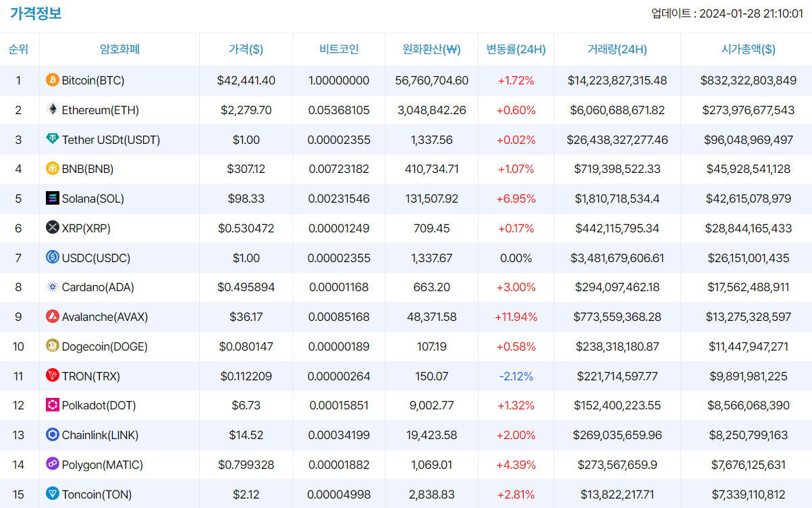The image size is (812, 508).
Task: Click XRP(XRP) name text
Action: pos(86,228)
